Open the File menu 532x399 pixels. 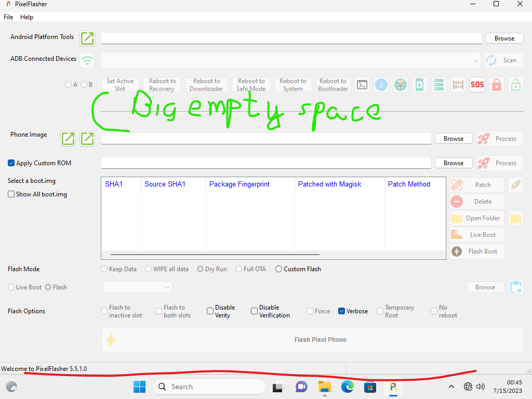[8, 17]
